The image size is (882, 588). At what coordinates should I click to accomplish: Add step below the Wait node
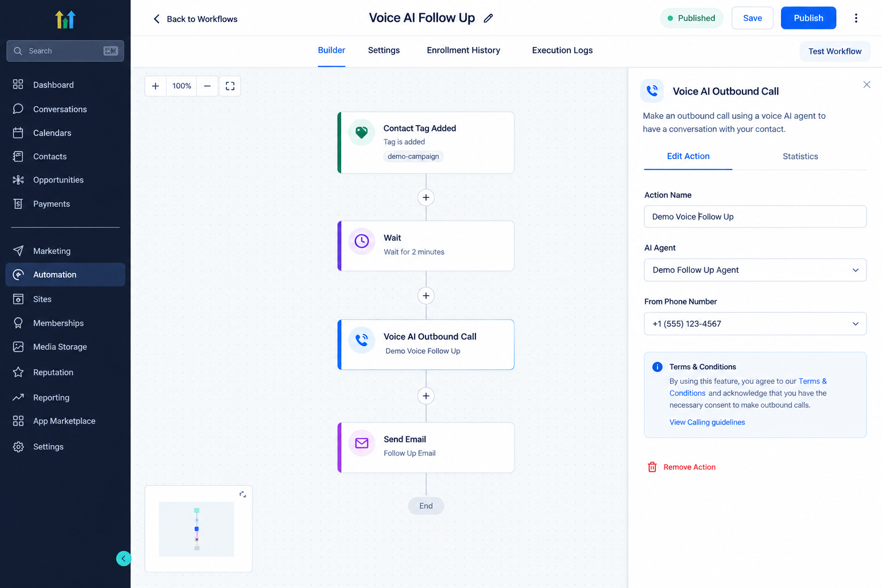(426, 296)
